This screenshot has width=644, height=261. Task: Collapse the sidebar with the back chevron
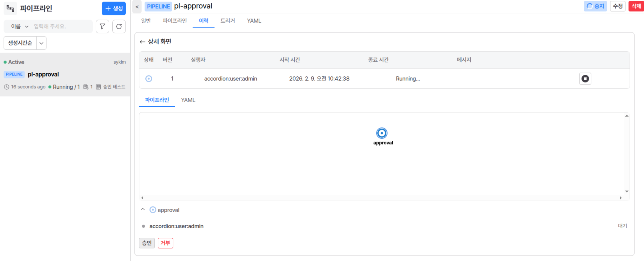coord(137,6)
